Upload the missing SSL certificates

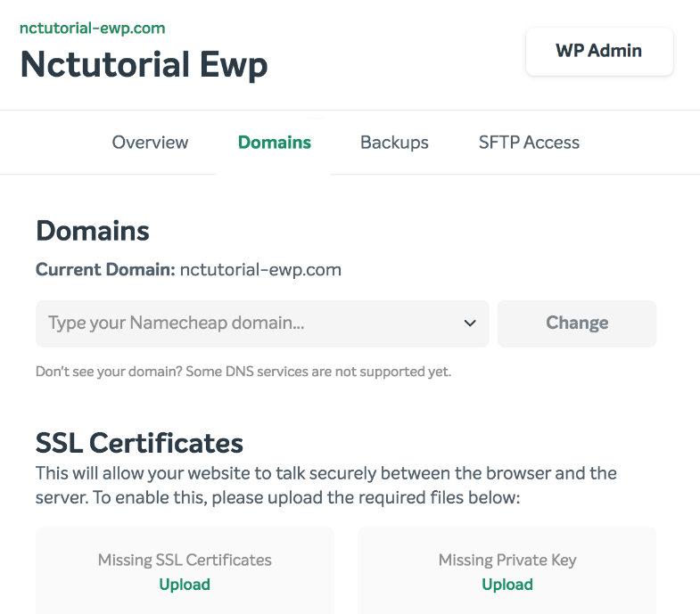pos(185,585)
